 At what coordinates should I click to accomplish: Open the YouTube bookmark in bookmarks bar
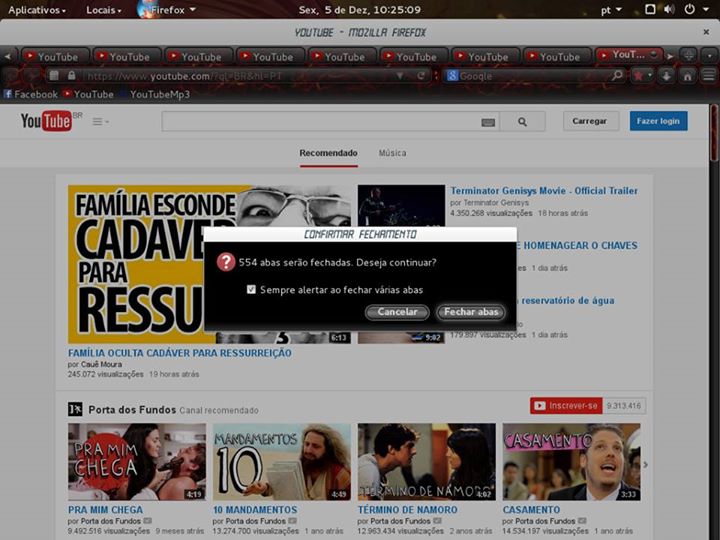[x=88, y=94]
